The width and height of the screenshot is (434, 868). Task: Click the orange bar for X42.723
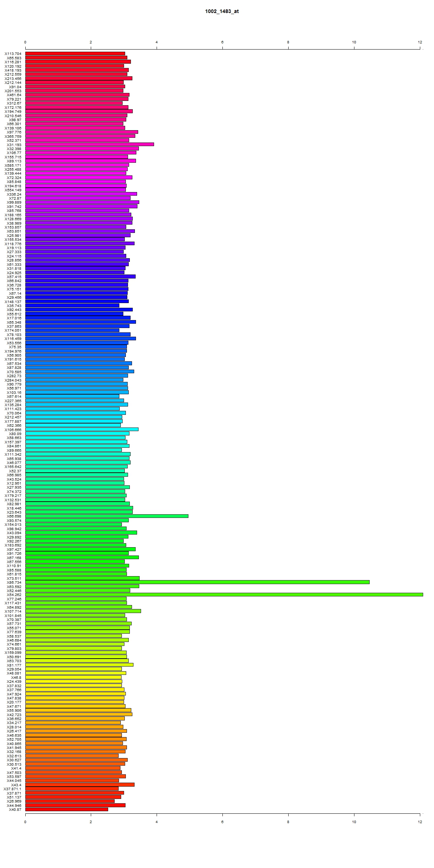pyautogui.click(x=79, y=714)
